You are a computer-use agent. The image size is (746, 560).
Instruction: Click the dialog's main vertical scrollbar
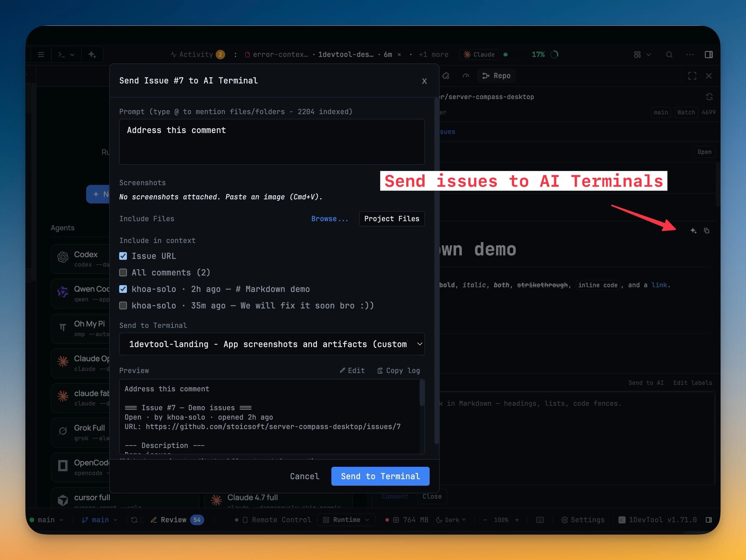point(436,271)
